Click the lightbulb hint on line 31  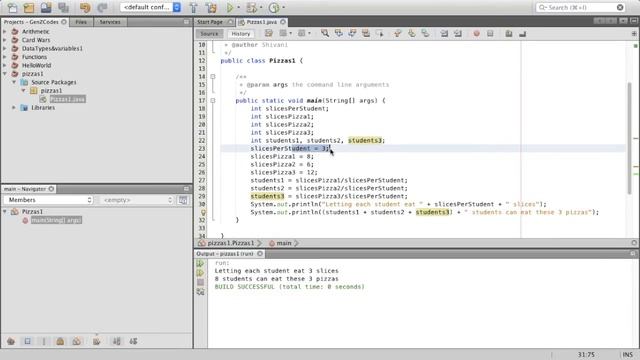203,212
